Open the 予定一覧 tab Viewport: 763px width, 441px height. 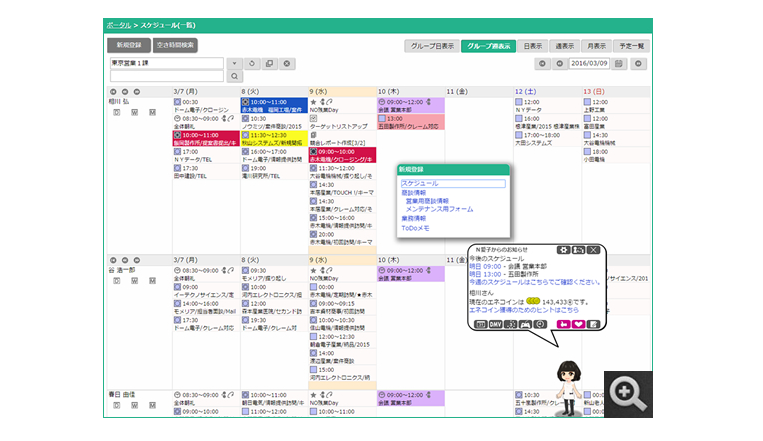[x=631, y=46]
